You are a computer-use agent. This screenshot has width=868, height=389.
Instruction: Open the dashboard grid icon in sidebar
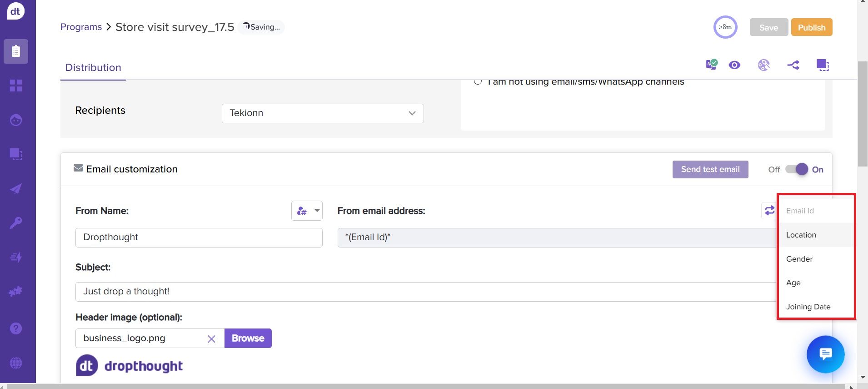(16, 86)
